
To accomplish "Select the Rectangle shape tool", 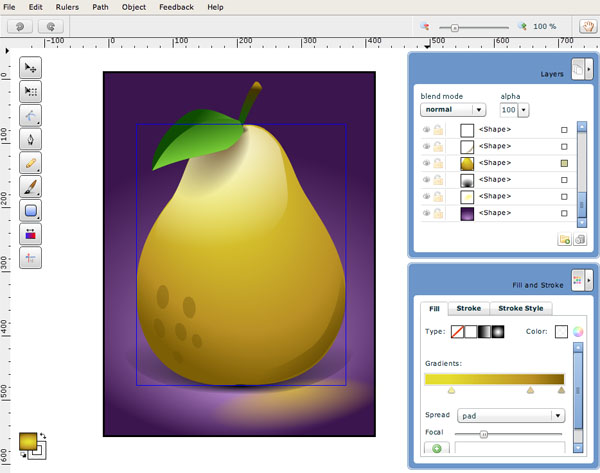I will coord(31,211).
